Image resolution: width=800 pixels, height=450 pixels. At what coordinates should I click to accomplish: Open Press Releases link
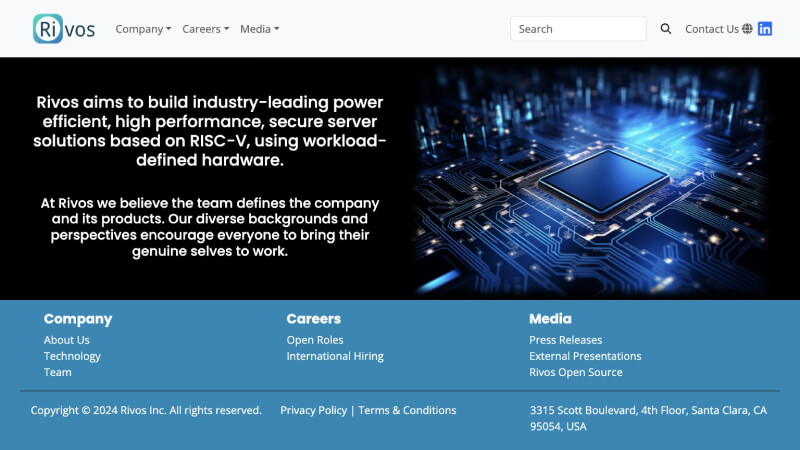(x=565, y=340)
